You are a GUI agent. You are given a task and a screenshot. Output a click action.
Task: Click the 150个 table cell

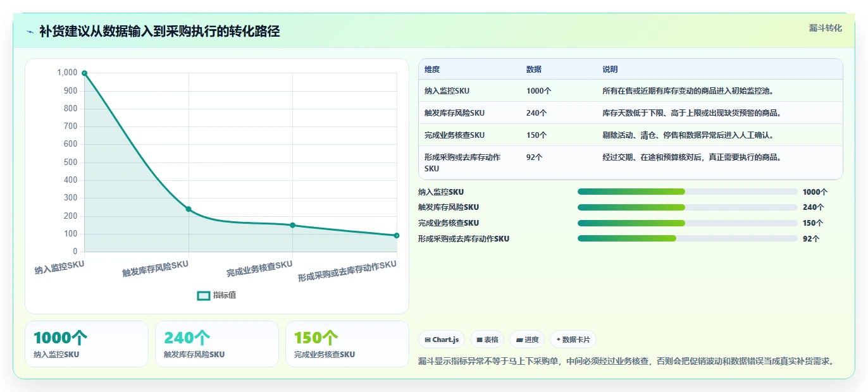tap(536, 135)
